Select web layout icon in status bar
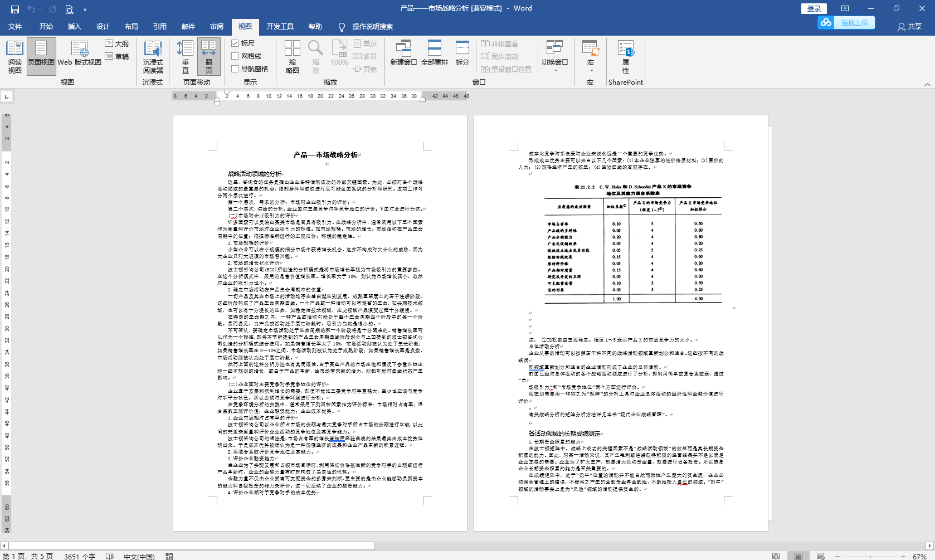935x560 pixels. [820, 556]
